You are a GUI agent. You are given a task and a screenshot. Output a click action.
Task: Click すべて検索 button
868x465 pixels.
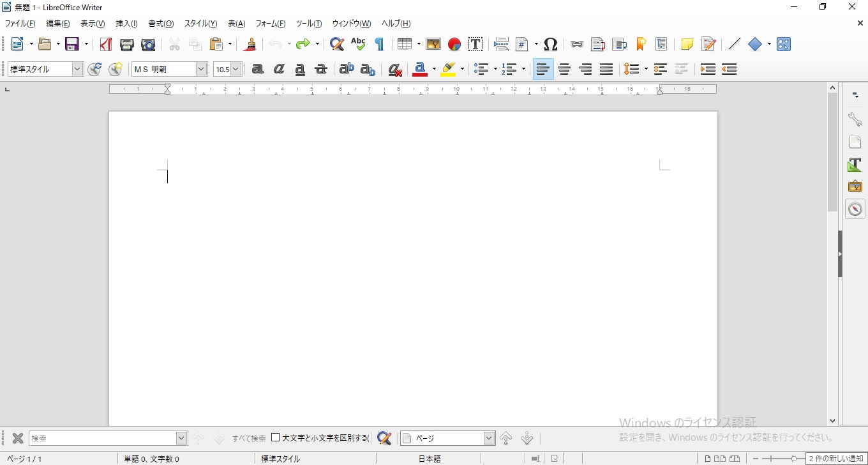pyautogui.click(x=249, y=438)
